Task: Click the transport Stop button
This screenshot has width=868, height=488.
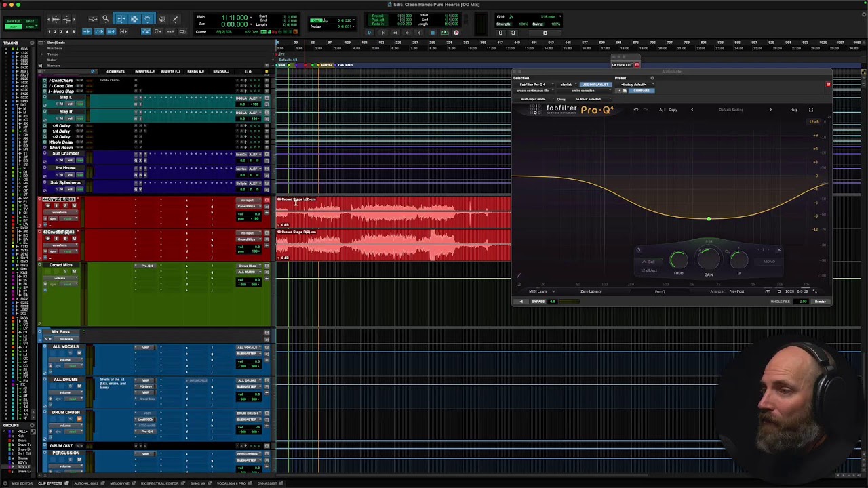Action: pos(431,33)
